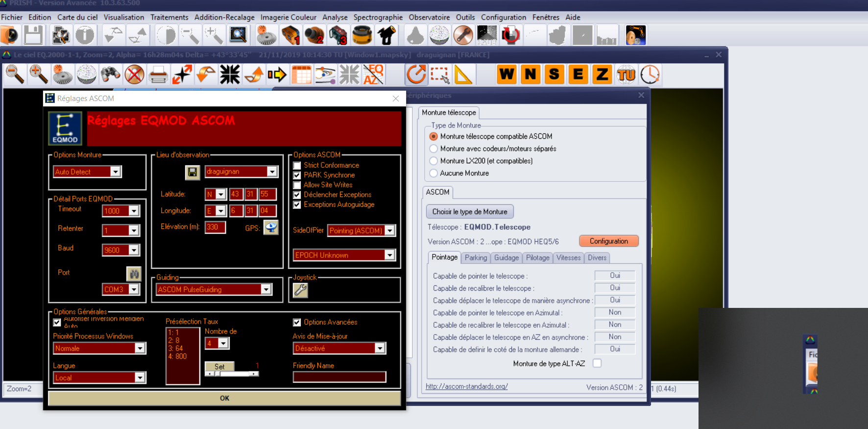
Task: Click the EQ/AZ coordinate toggle icon
Action: (373, 75)
